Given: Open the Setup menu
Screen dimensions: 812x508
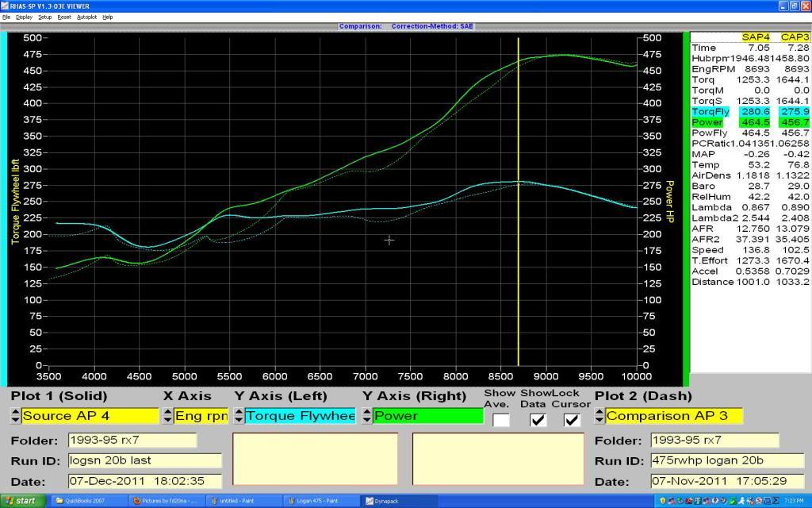Looking at the screenshot, I should [x=45, y=17].
